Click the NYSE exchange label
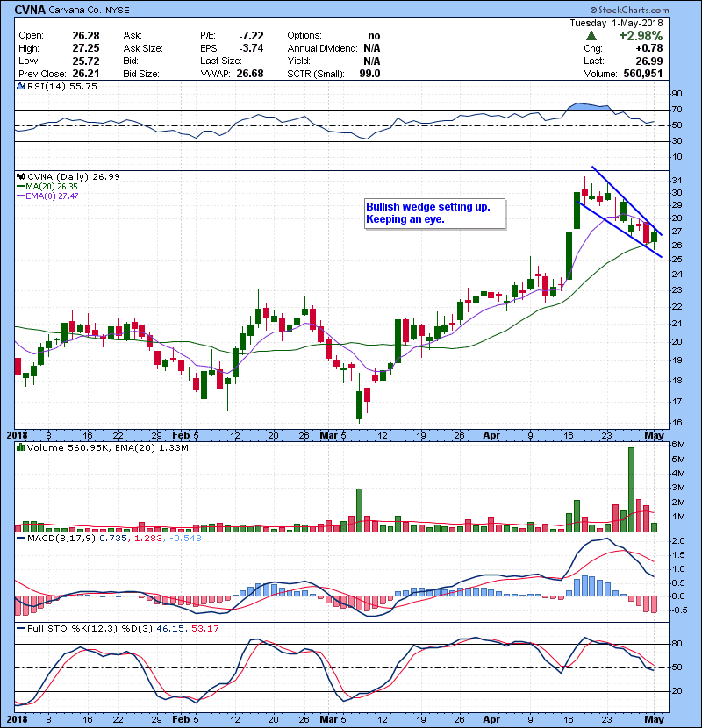Viewport: 702px width, 728px height. click(x=118, y=10)
